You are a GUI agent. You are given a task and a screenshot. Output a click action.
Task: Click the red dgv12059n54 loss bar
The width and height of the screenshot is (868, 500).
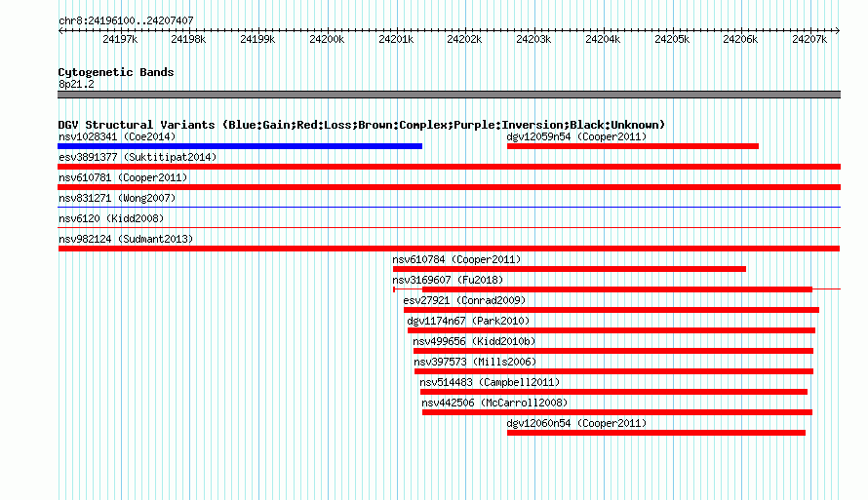pos(633,146)
